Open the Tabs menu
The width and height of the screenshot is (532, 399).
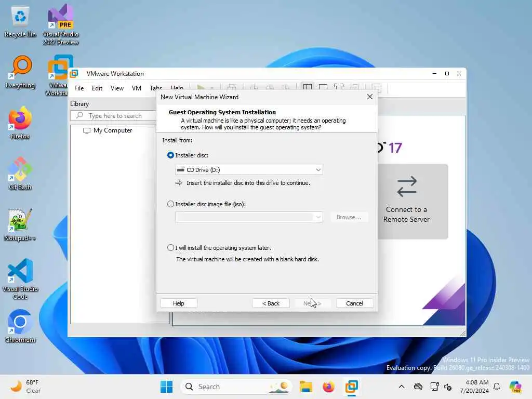(x=156, y=88)
